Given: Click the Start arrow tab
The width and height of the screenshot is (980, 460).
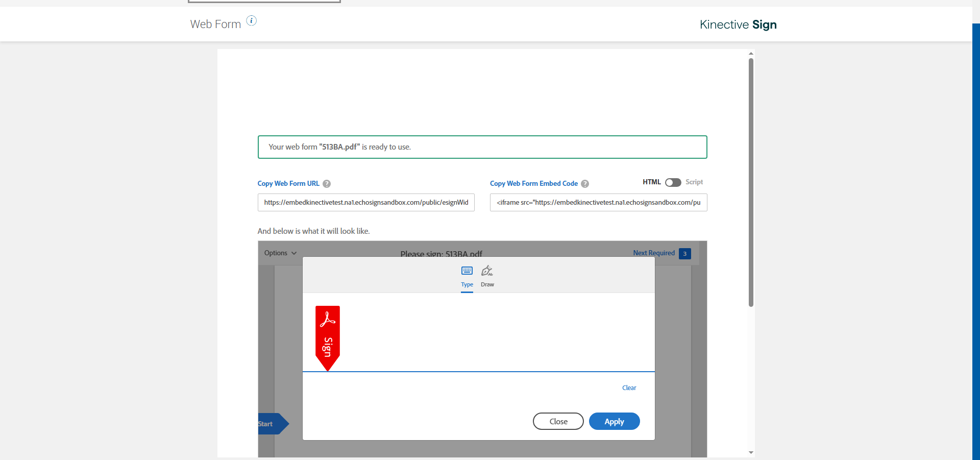Looking at the screenshot, I should tap(273, 424).
